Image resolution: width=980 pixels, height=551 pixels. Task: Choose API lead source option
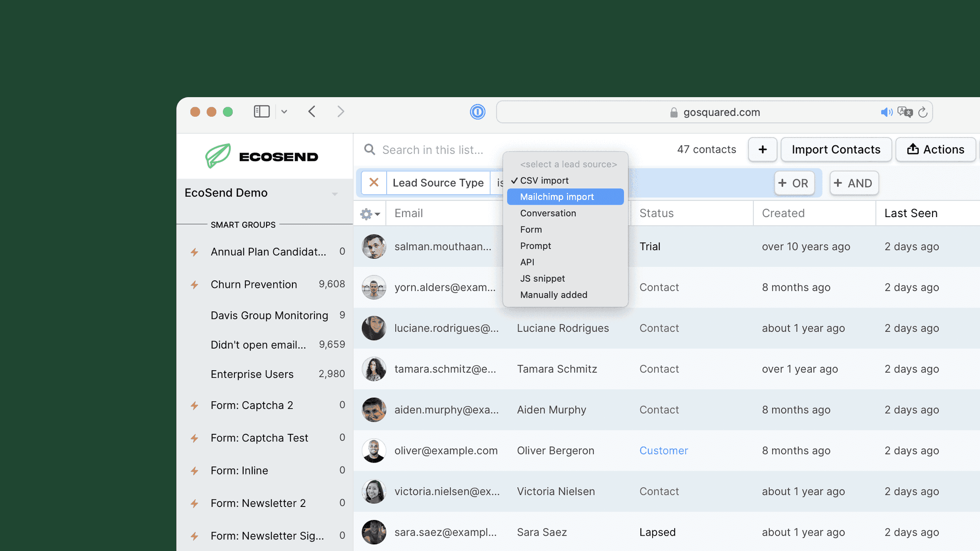pyautogui.click(x=565, y=262)
